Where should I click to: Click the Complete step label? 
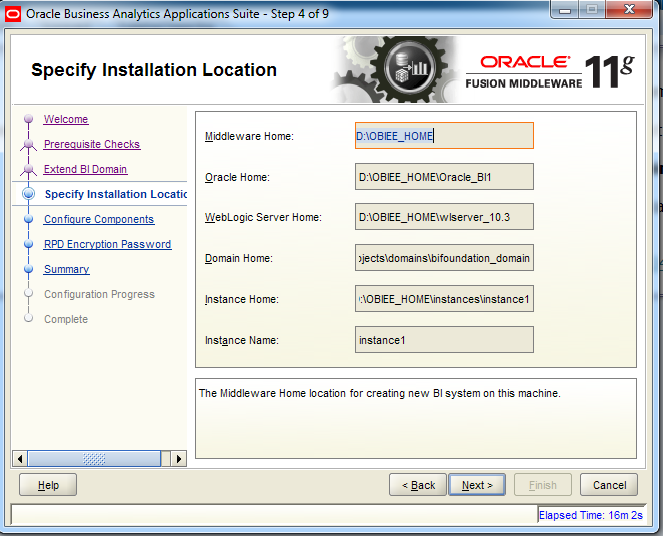tap(66, 319)
